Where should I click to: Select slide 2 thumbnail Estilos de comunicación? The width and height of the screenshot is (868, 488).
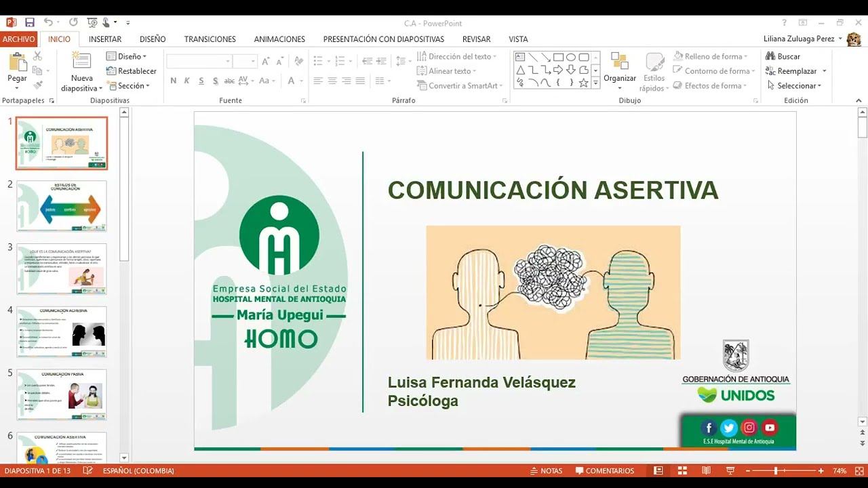62,206
